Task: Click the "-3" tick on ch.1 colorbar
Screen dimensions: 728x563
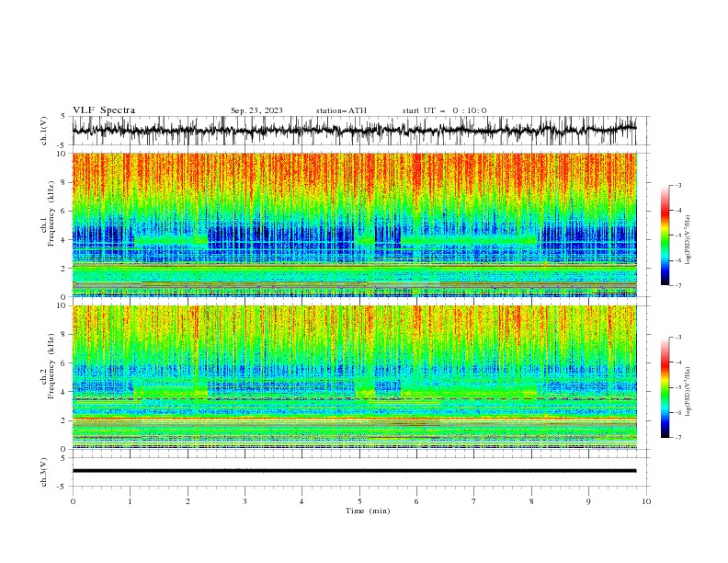Action: [677, 185]
